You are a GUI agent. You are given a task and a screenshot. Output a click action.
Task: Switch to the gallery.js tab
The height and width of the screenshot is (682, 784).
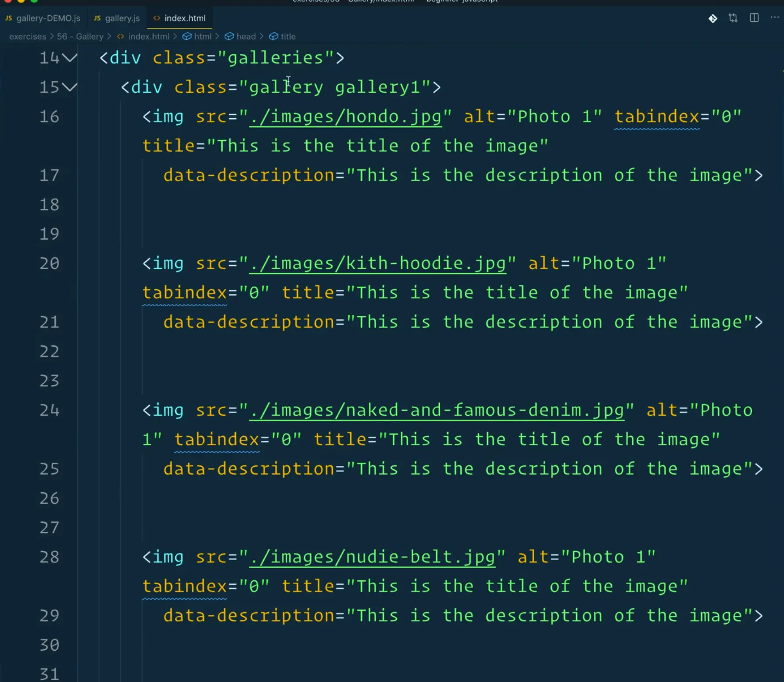click(x=122, y=18)
